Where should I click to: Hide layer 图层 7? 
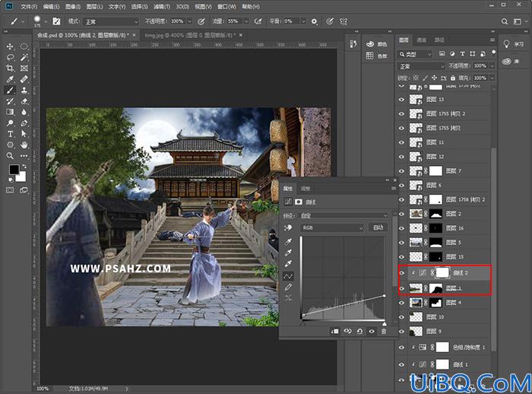(402, 171)
